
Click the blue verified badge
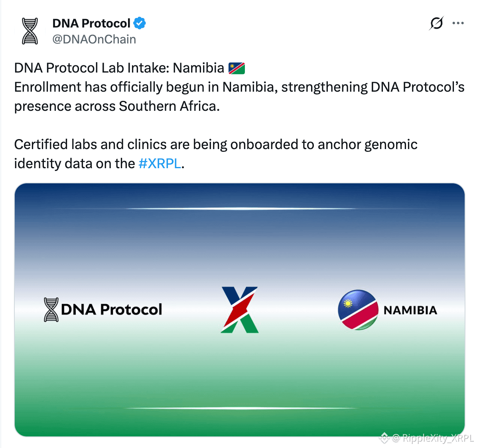(x=140, y=23)
